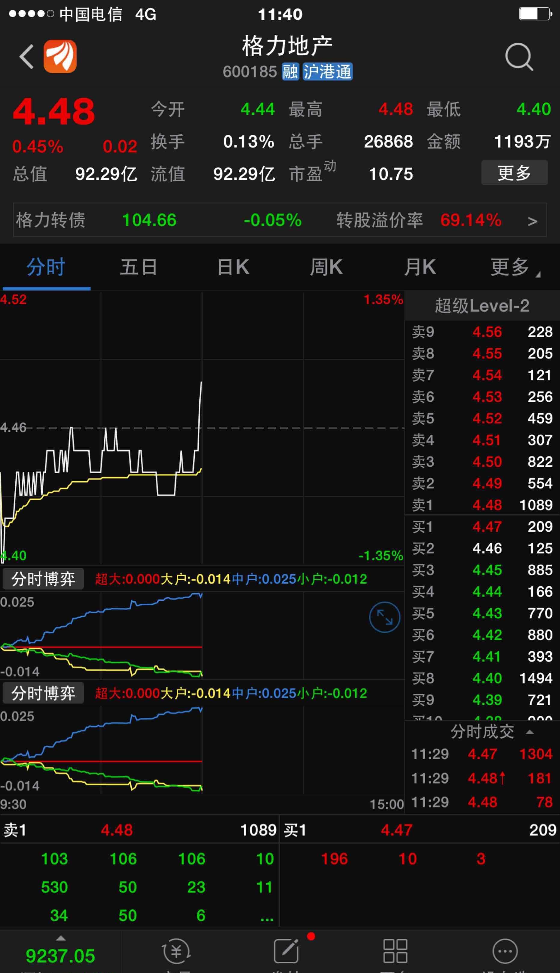
Task: Tap the bottom 买1 4.47 queue header
Action: pos(420,830)
